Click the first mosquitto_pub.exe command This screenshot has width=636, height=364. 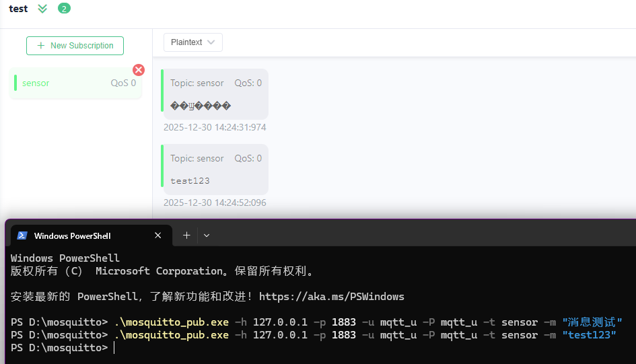(171, 322)
